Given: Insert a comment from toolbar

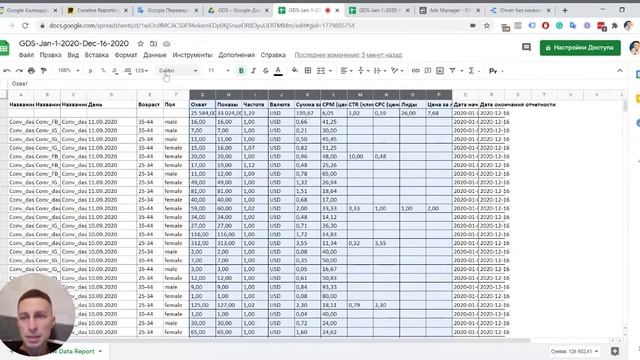Looking at the screenshot, I should pos(428,71).
